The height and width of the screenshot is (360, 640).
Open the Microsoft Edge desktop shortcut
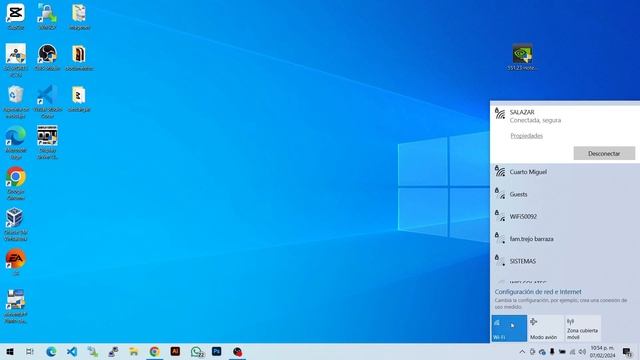click(16, 142)
